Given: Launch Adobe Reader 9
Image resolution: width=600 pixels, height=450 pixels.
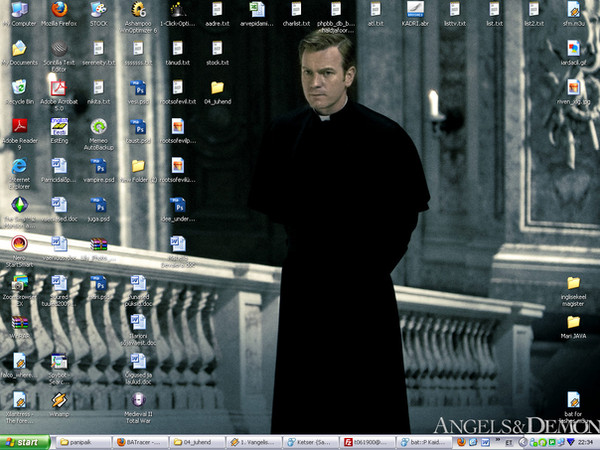Looking at the screenshot, I should coord(20,126).
